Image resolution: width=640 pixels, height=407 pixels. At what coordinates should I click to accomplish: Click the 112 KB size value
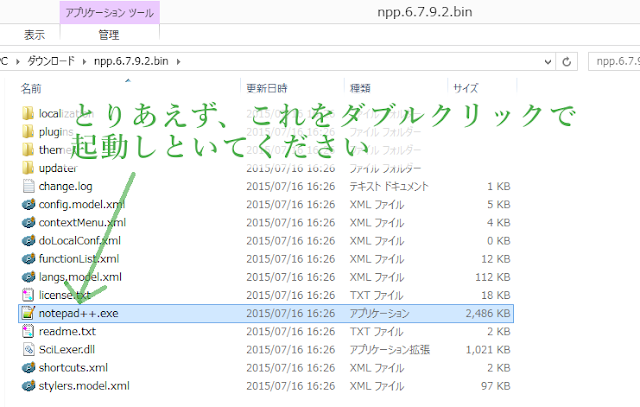pos(493,277)
